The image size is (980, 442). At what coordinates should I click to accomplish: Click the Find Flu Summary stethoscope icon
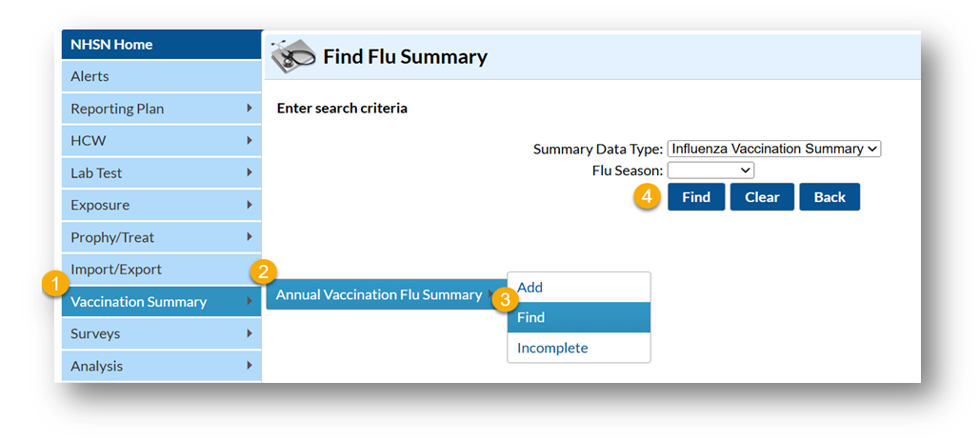click(x=293, y=56)
